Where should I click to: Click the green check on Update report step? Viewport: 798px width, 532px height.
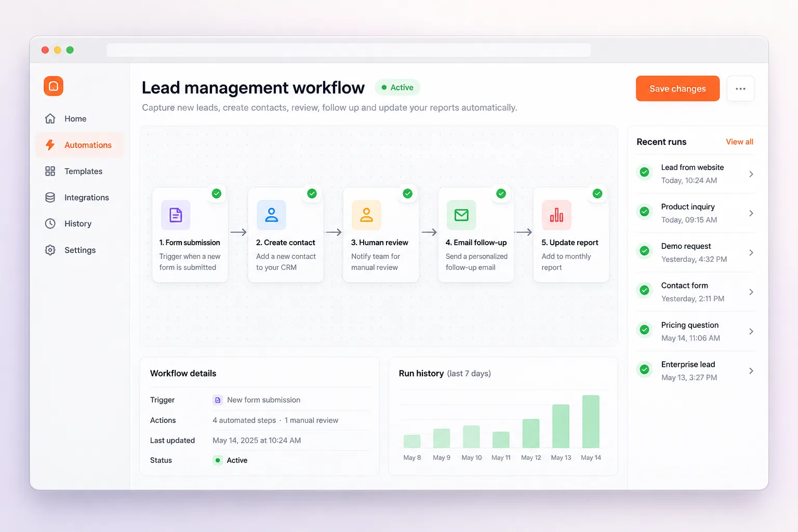pyautogui.click(x=597, y=193)
